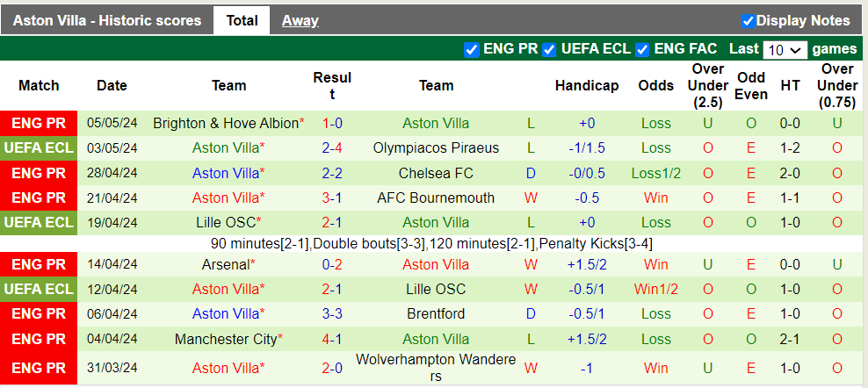
Task: Open the last games count dropdown
Action: (x=785, y=50)
